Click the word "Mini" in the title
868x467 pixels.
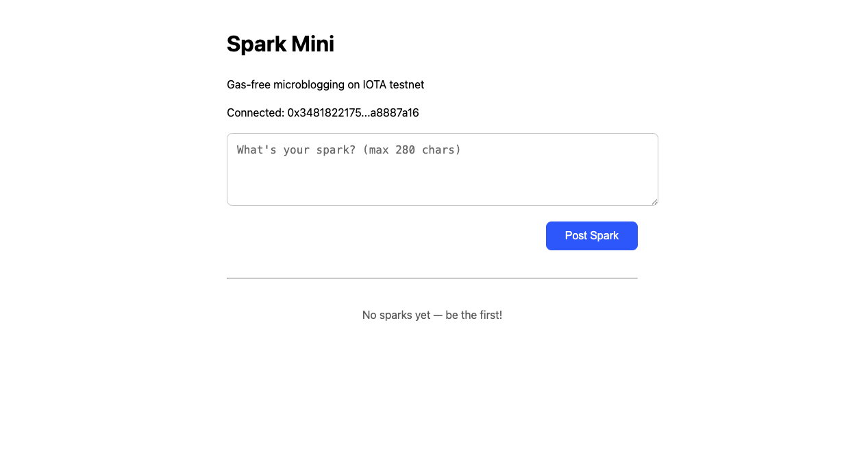click(x=312, y=44)
